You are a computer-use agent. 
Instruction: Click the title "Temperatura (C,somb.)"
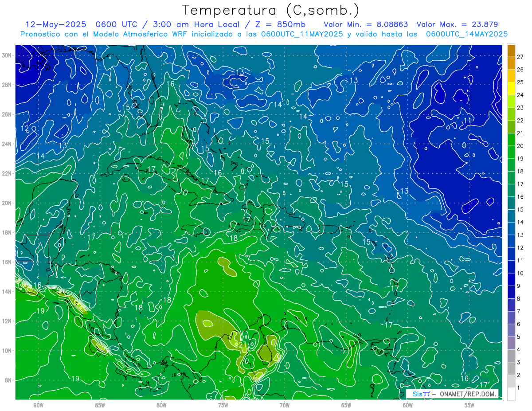point(271,10)
